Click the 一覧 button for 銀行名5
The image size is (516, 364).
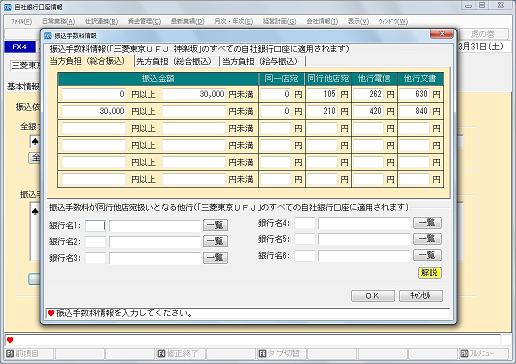coord(427,239)
